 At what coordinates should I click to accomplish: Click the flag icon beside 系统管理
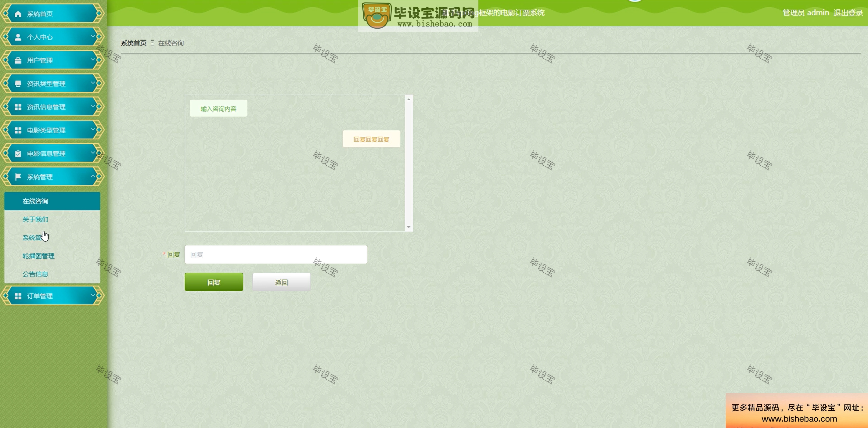[x=18, y=177]
